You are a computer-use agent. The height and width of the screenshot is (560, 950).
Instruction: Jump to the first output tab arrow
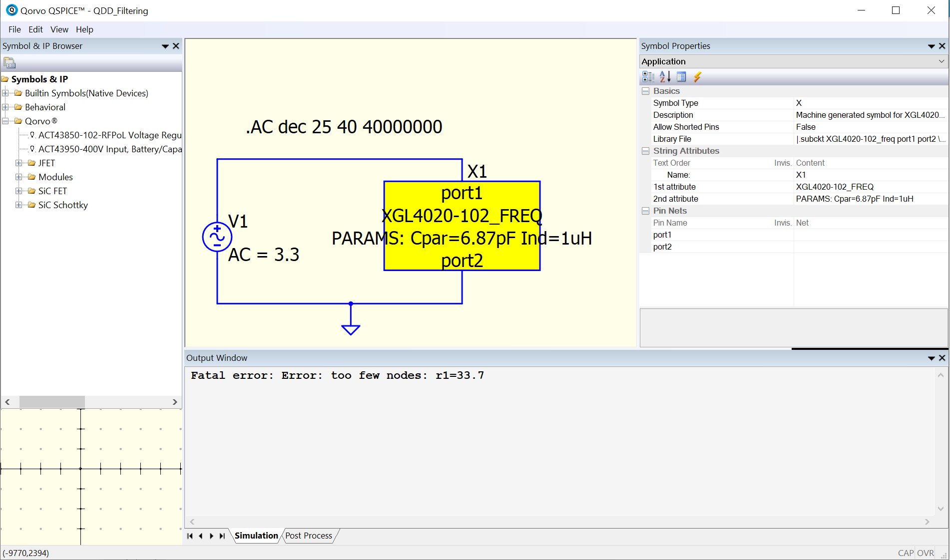click(190, 536)
